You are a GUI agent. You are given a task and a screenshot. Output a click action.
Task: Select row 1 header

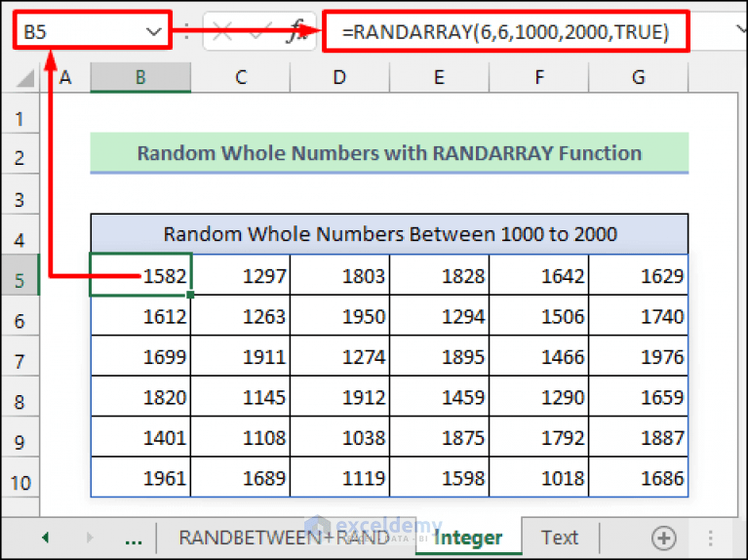pyautogui.click(x=20, y=112)
